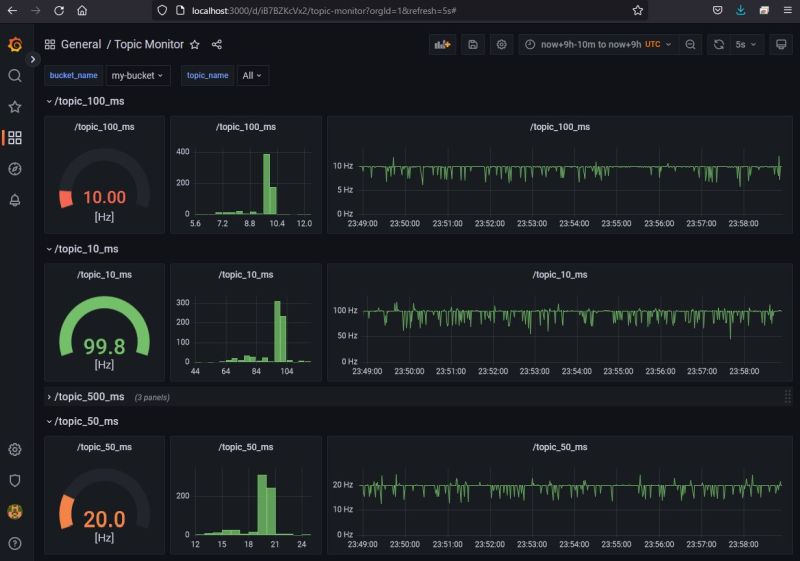The image size is (800, 561).
Task: Click the topic_name variable label
Action: pyautogui.click(x=207, y=75)
